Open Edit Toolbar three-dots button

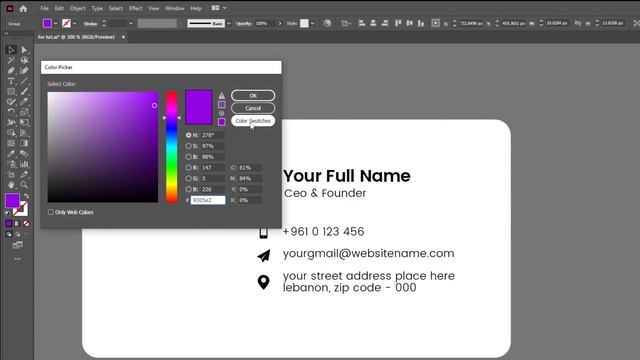click(x=18, y=259)
